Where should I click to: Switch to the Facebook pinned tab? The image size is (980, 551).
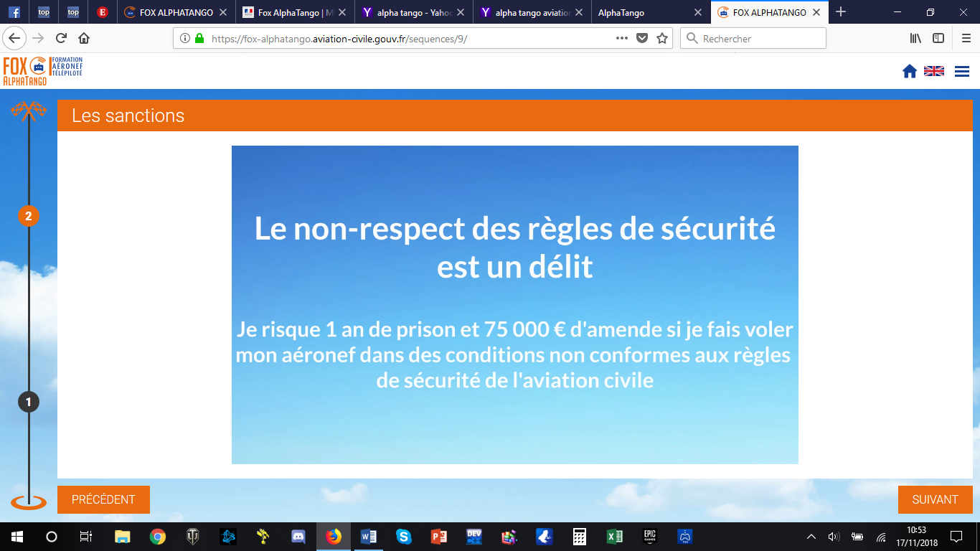[x=14, y=12]
